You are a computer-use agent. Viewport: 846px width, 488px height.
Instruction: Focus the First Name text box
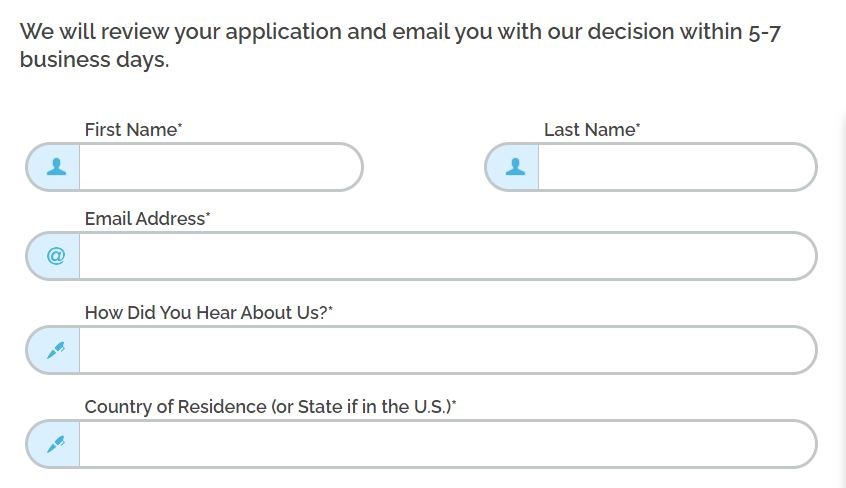tap(220, 167)
